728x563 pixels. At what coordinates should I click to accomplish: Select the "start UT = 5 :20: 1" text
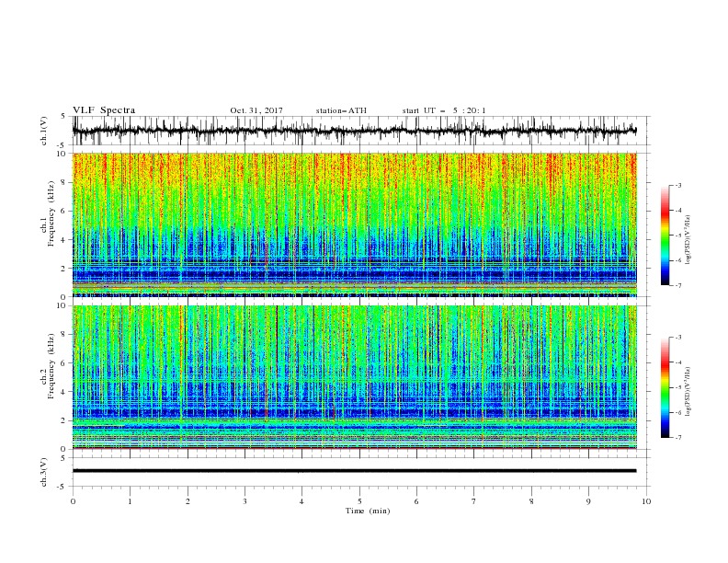444,110
